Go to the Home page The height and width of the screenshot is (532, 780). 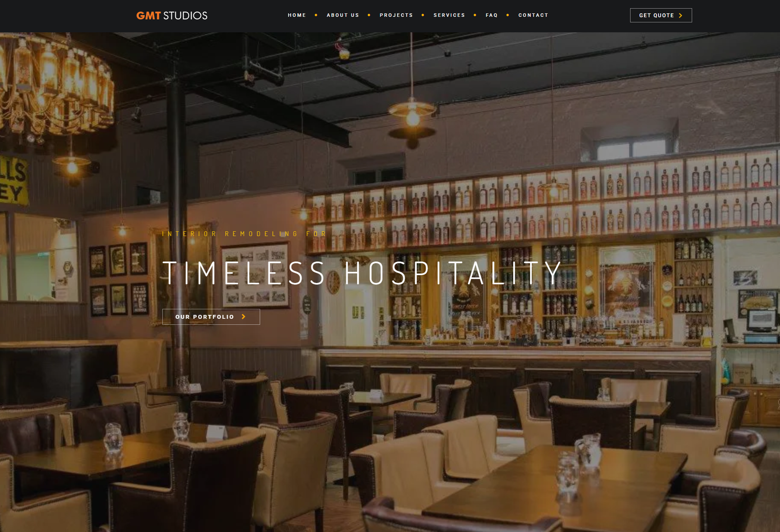click(297, 15)
